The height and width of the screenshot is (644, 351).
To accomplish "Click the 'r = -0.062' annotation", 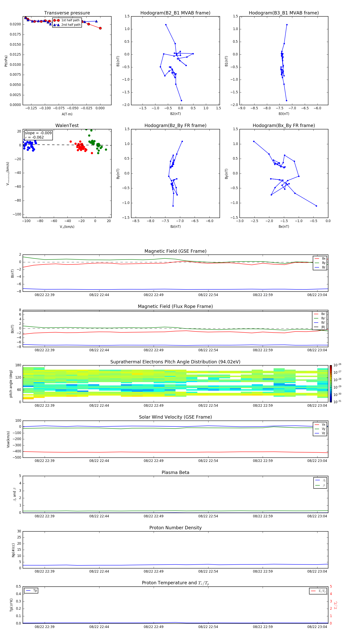I will [x=35, y=137].
